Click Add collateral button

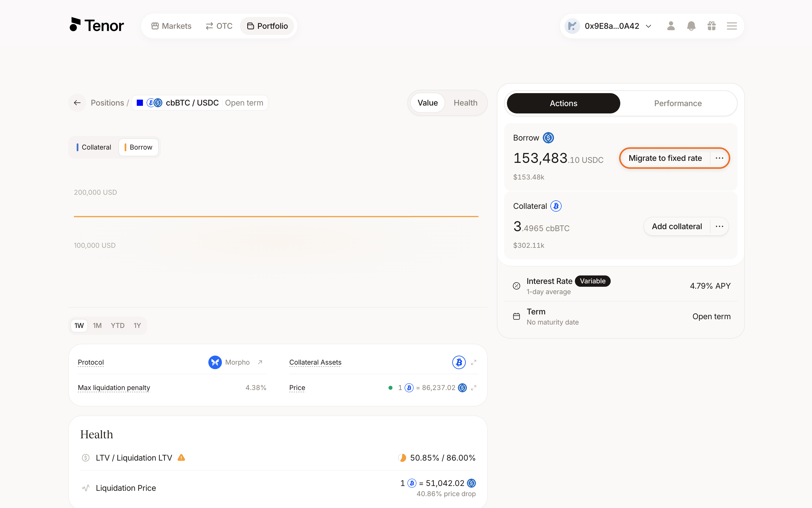pyautogui.click(x=677, y=226)
